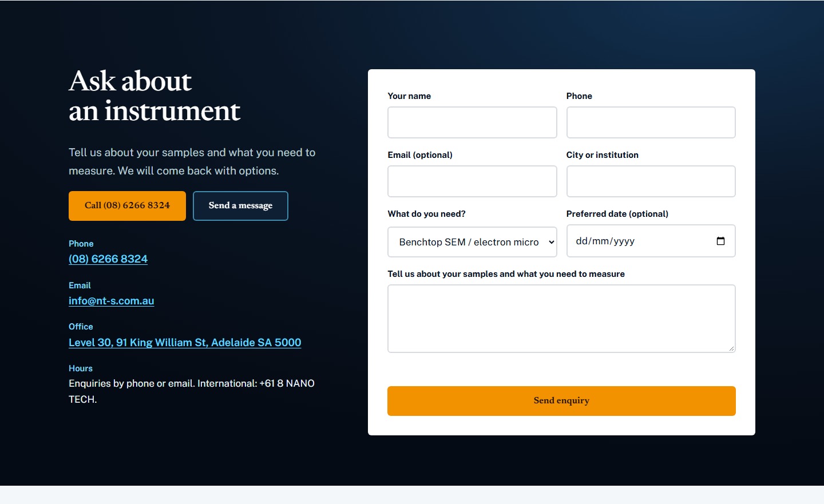Open the Level 30, 91 King William St address link

(x=185, y=343)
